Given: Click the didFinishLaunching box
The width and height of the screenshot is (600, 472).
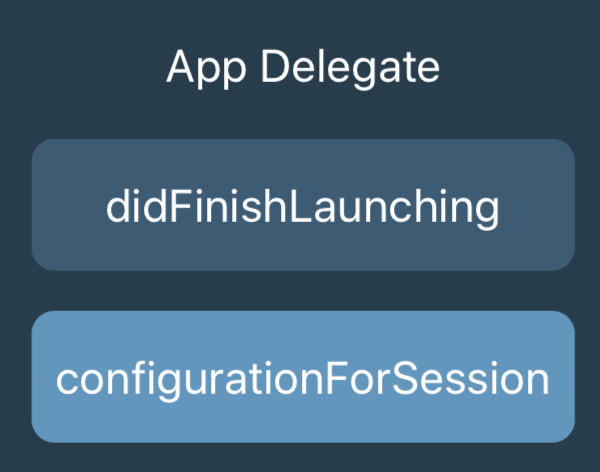Looking at the screenshot, I should (x=303, y=205).
